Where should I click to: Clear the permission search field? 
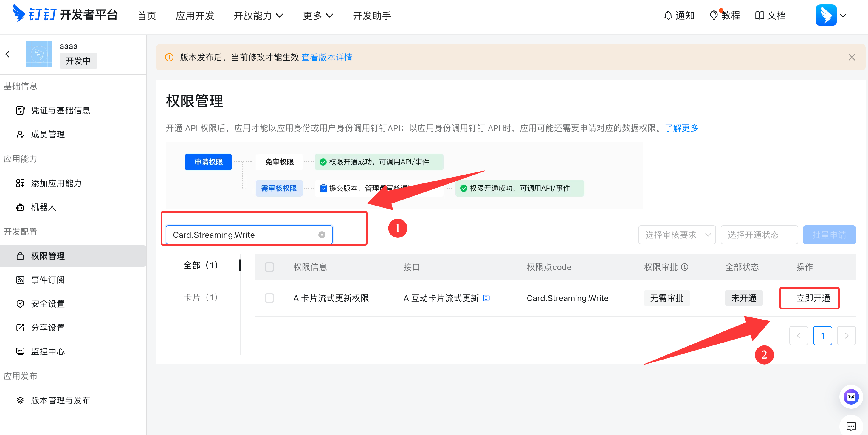click(322, 235)
